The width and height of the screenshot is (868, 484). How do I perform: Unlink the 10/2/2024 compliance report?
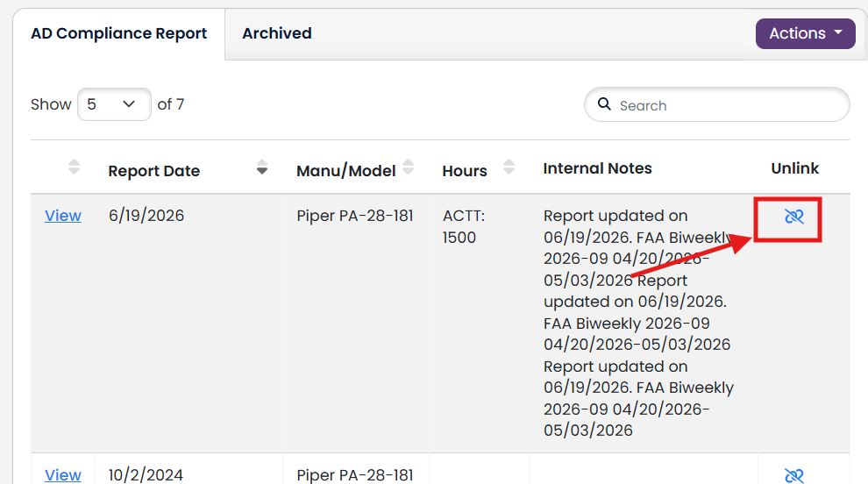click(793, 476)
